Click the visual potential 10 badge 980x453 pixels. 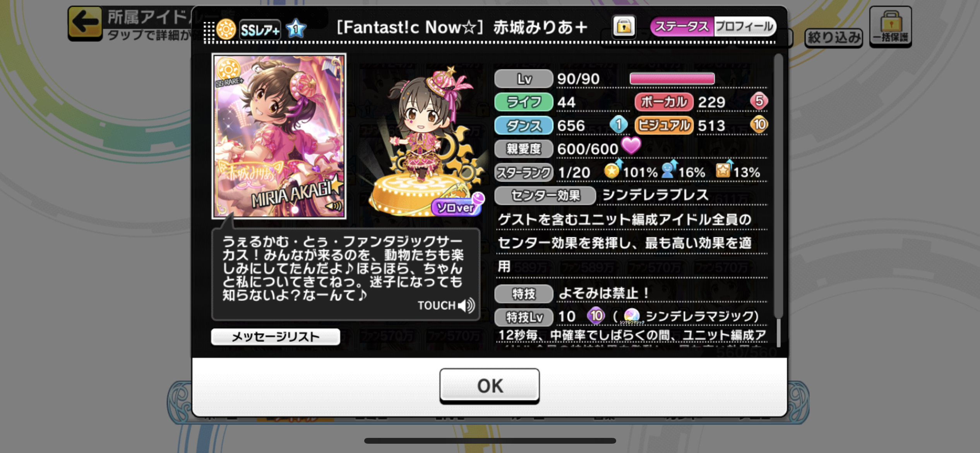pyautogui.click(x=759, y=125)
